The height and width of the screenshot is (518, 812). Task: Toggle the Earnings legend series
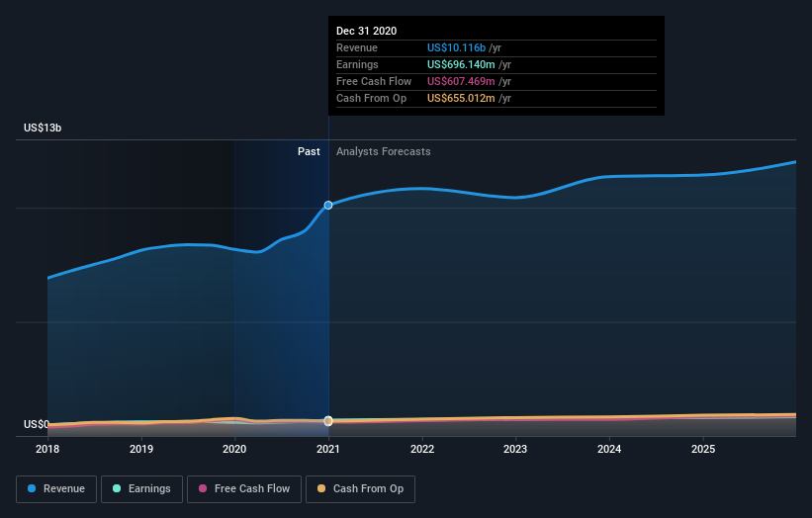141,489
